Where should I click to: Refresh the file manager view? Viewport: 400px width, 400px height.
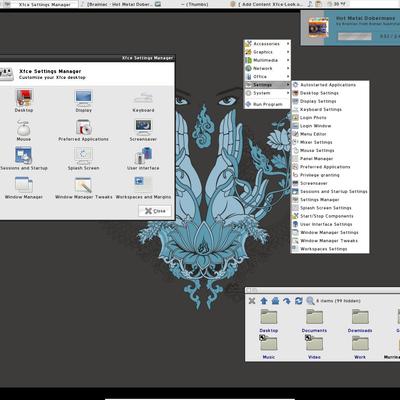click(x=299, y=301)
